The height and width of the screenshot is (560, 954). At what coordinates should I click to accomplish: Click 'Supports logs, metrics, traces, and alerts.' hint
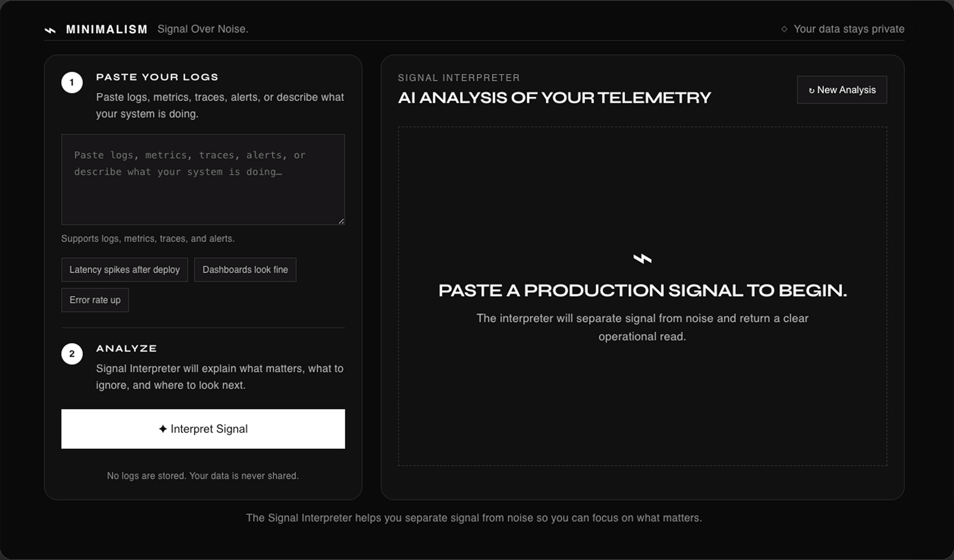click(x=148, y=238)
